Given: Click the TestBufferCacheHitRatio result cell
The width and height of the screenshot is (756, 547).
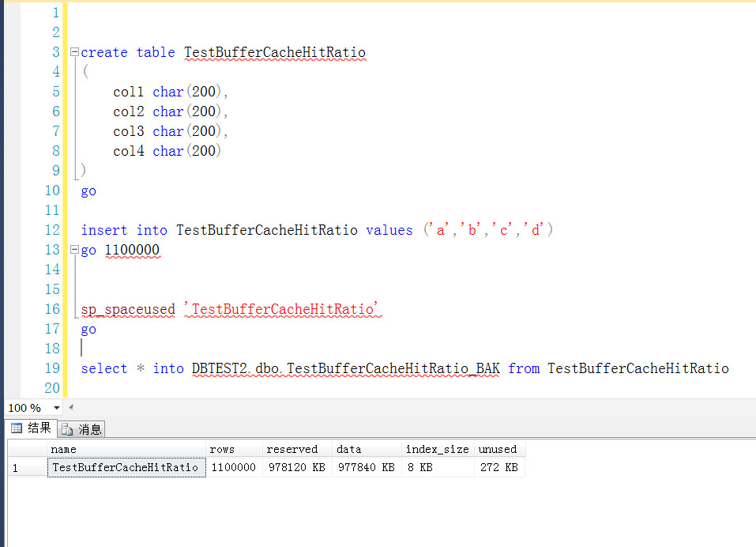Looking at the screenshot, I should click(x=126, y=467).
